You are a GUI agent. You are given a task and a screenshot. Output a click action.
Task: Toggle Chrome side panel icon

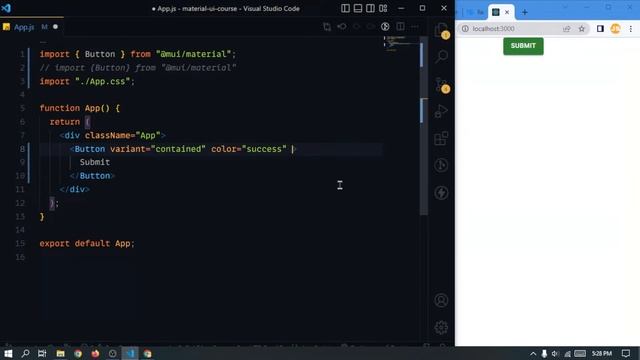point(600,29)
